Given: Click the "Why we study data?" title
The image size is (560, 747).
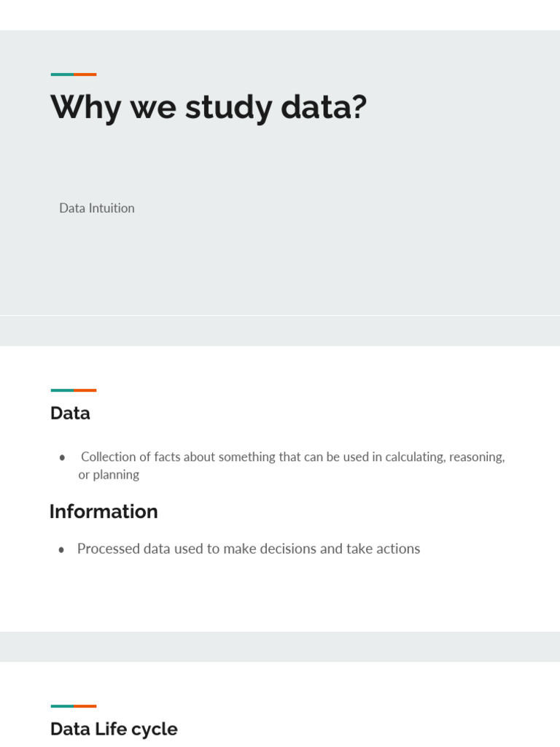Looking at the screenshot, I should pos(209,108).
